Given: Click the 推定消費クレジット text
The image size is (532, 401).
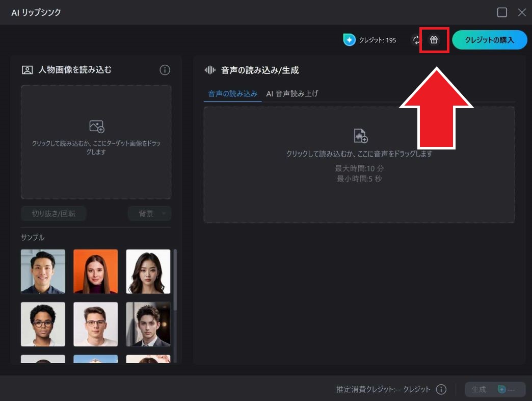Looking at the screenshot, I should pyautogui.click(x=383, y=389).
